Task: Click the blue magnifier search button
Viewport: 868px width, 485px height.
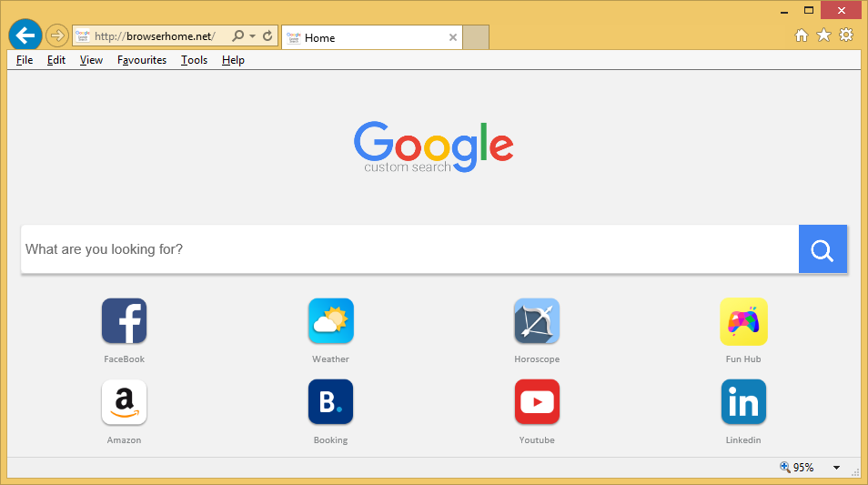Action: tap(823, 249)
